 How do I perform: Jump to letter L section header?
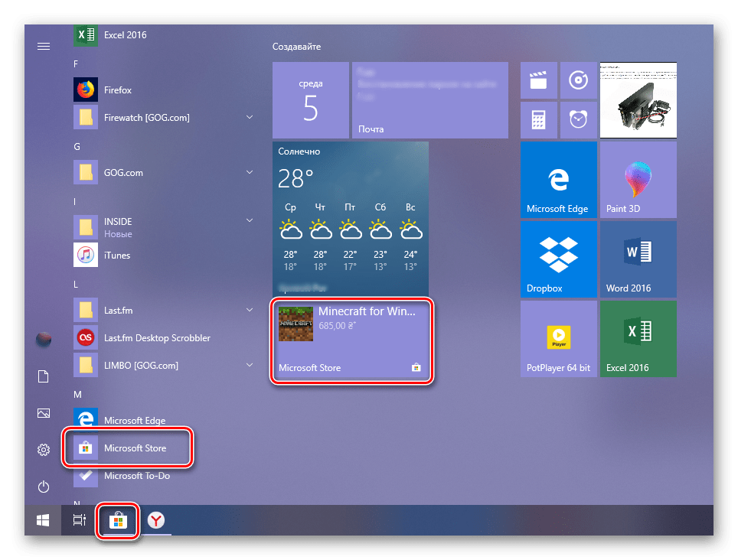[x=75, y=285]
